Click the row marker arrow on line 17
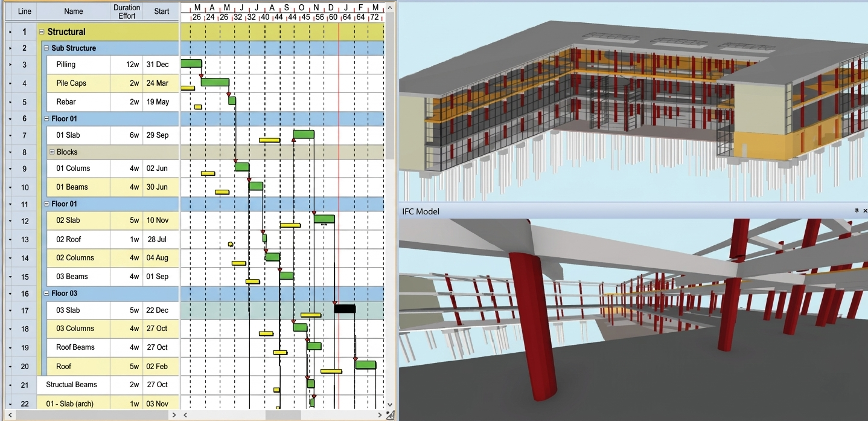Viewport: 868px width, 421px height. point(10,310)
